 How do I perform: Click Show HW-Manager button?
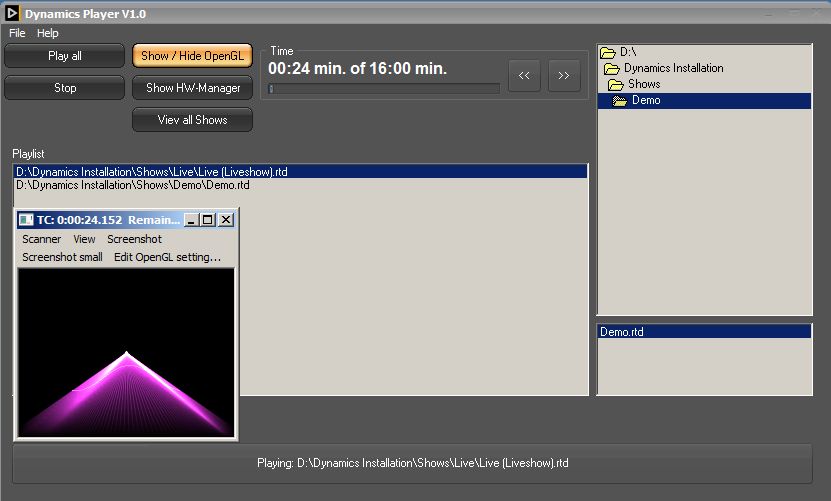pyautogui.click(x=192, y=88)
